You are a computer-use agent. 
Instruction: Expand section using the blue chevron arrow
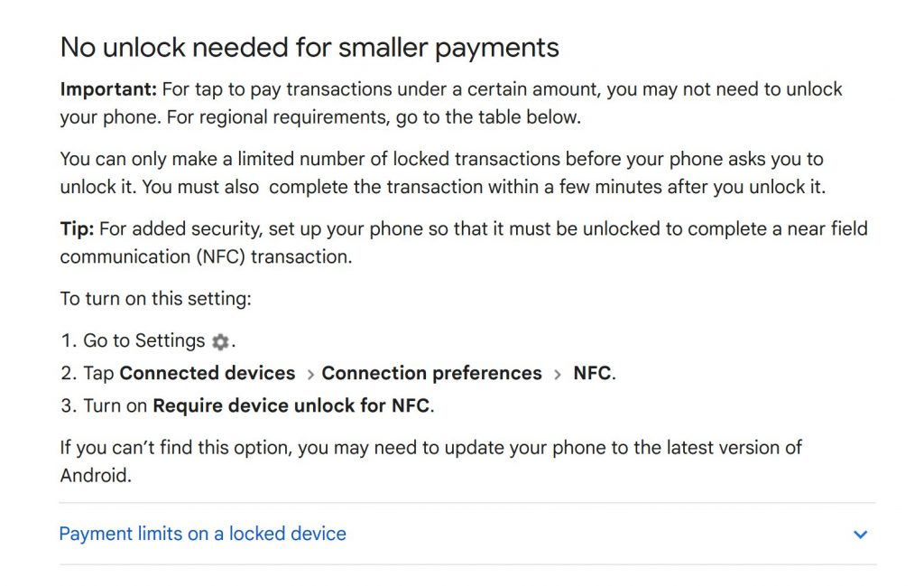point(860,535)
